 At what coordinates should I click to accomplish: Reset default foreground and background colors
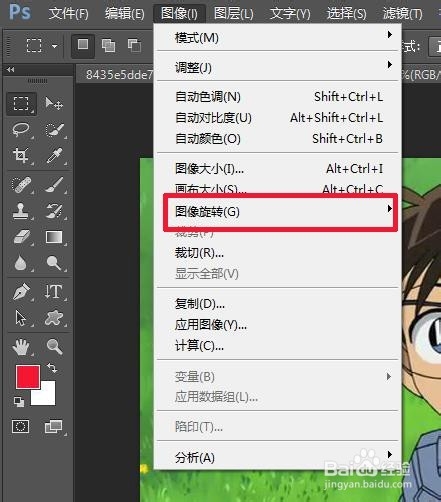click(19, 402)
